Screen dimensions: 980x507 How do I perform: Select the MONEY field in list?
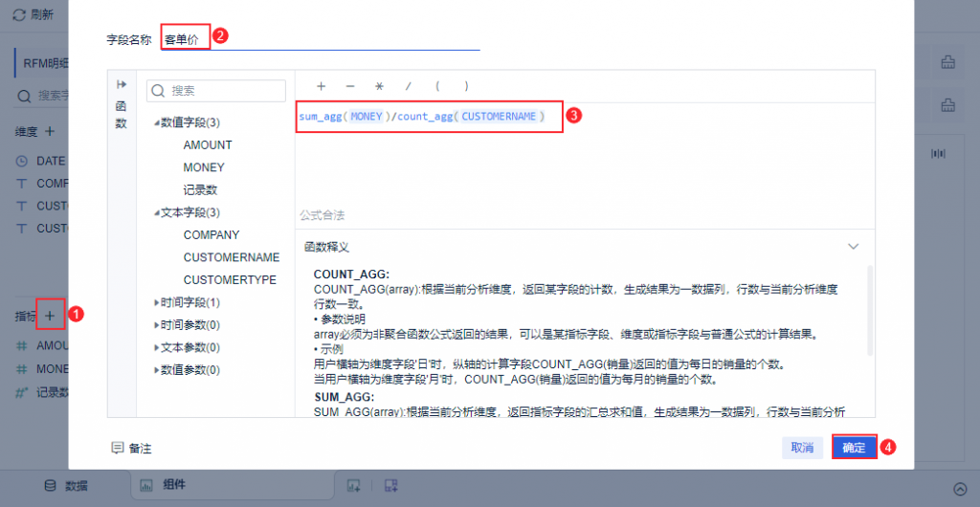(204, 168)
